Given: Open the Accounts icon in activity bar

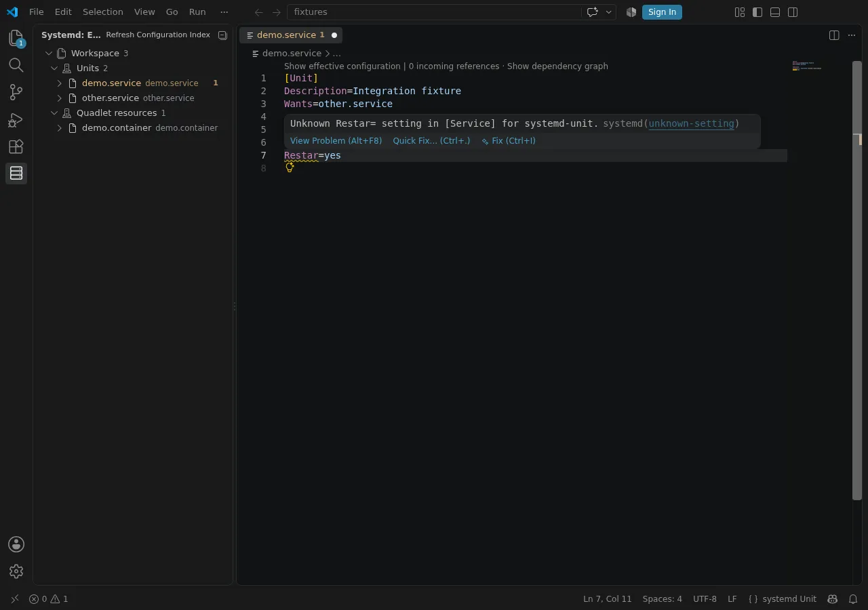Looking at the screenshot, I should pos(16,544).
